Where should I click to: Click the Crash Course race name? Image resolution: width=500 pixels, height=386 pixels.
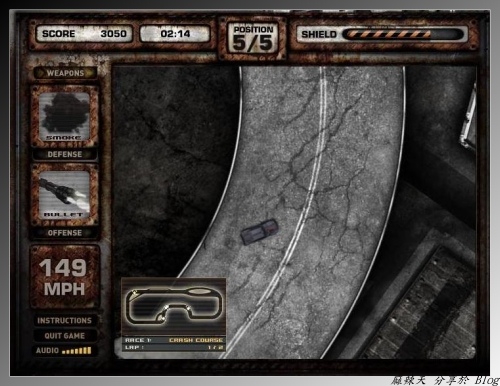(x=196, y=340)
